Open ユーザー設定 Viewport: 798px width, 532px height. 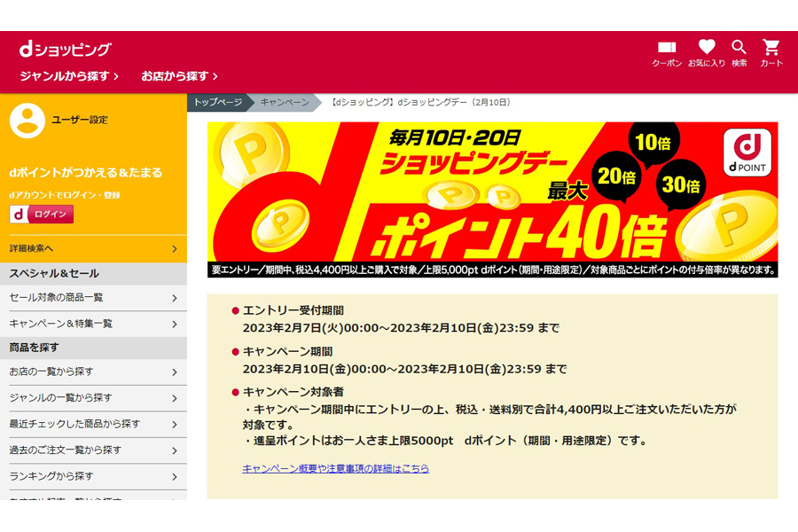[80, 121]
